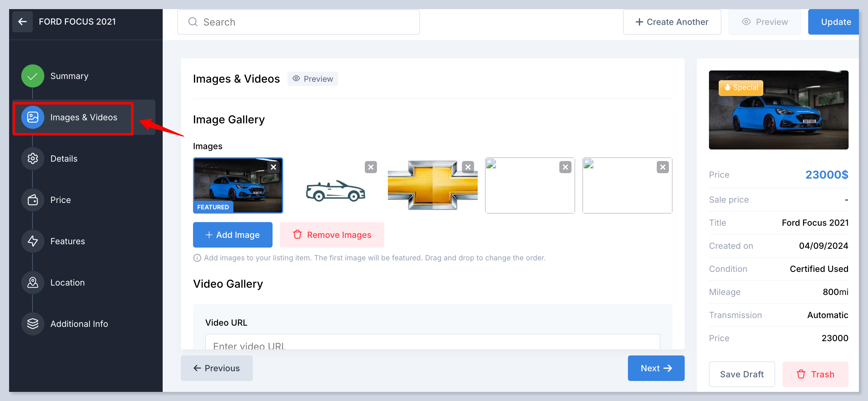Open the Features lightning bolt icon
Screen dimensions: 868x401
33,241
